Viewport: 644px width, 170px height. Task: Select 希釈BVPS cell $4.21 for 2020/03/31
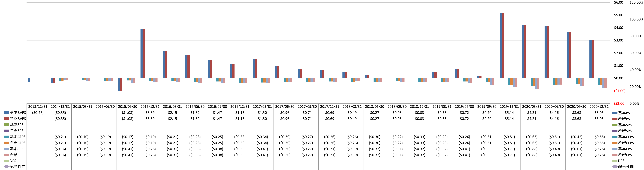[532, 119]
